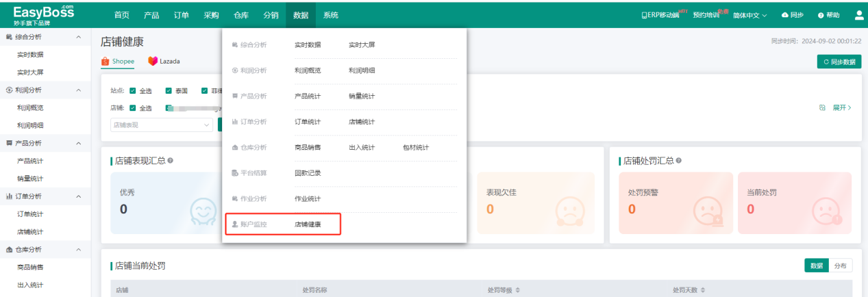
Task: Click the ERP移动端 mobile phone icon
Action: coord(643,15)
